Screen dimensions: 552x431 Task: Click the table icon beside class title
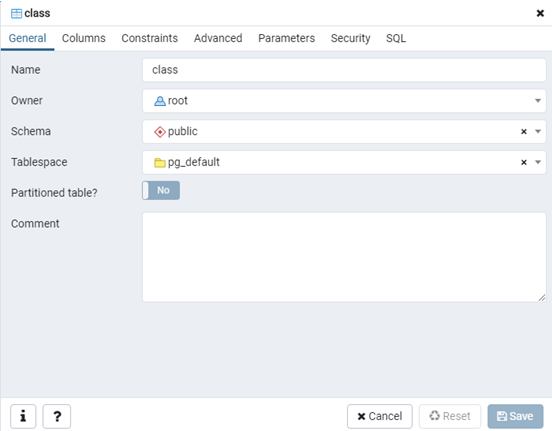click(x=16, y=13)
